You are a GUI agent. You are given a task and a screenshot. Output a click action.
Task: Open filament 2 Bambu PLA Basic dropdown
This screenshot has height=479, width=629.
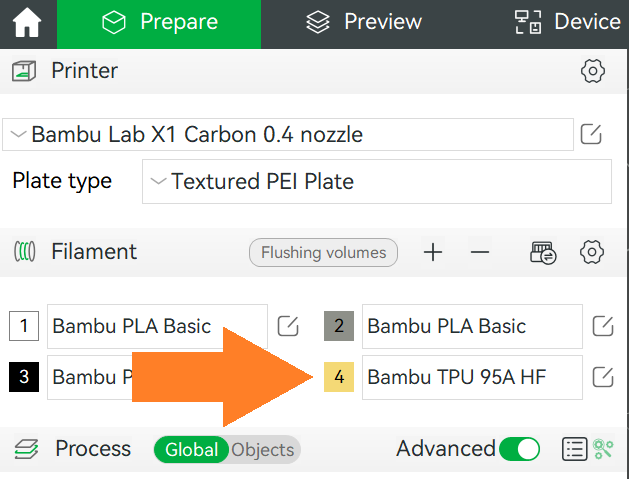472,326
